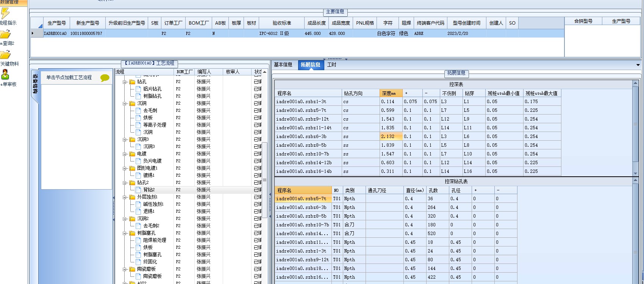The height and width of the screenshot is (284, 644).
Task: Select the IPC-6012 II级 cell
Action: 281,34
